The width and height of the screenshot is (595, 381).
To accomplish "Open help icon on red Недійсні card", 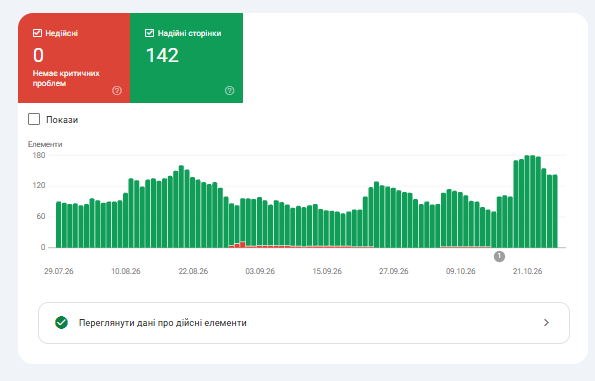I will pos(117,90).
